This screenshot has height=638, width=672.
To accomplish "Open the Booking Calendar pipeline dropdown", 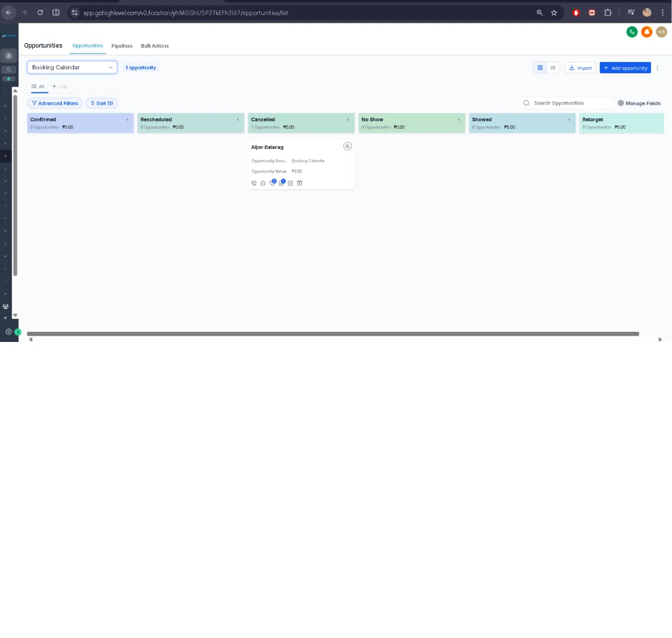I will (x=72, y=67).
